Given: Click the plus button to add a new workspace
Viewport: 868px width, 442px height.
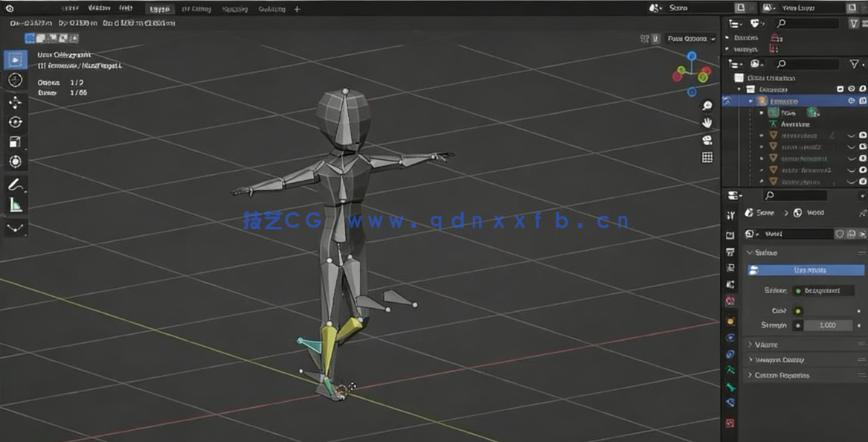Looking at the screenshot, I should [x=296, y=8].
